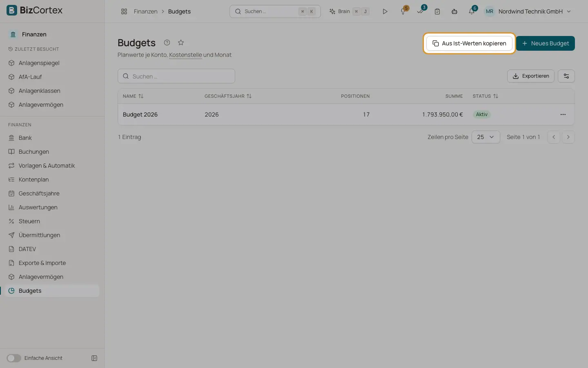Image resolution: width=588 pixels, height=368 pixels.
Task: Click the global Suchen search field
Action: pos(275,11)
